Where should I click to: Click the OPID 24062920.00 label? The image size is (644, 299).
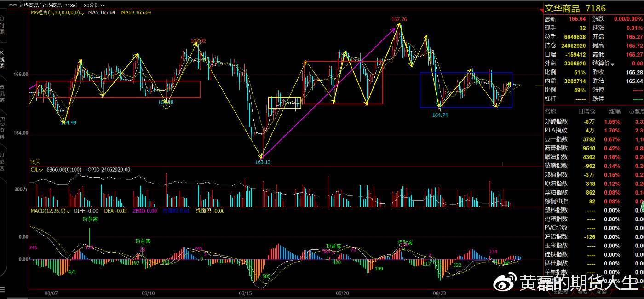click(x=109, y=170)
